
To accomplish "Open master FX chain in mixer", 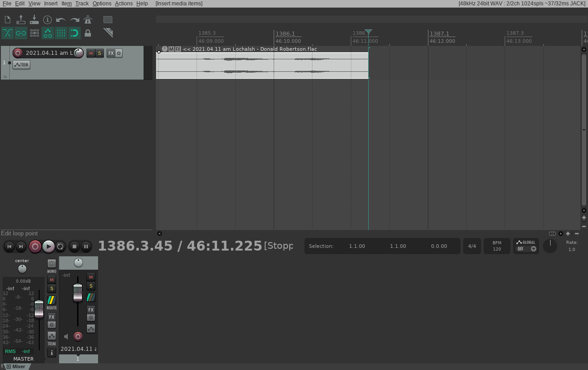I will coord(52,317).
